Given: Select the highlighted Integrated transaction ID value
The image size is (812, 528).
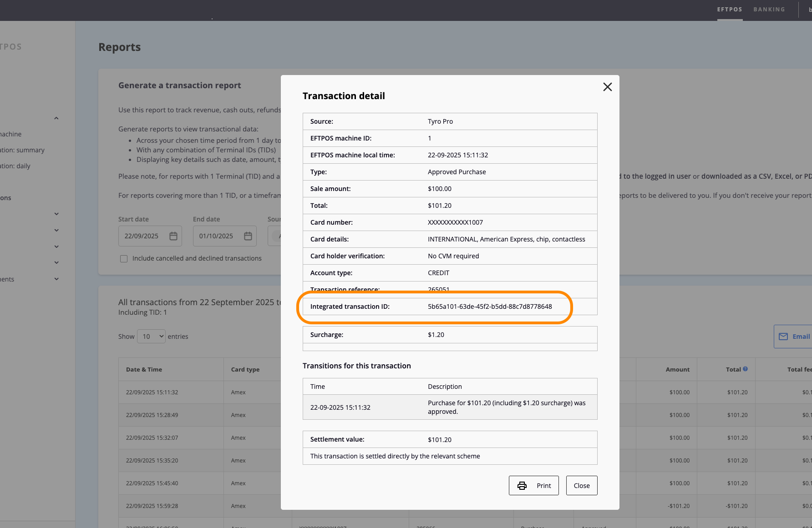Looking at the screenshot, I should 489,306.
